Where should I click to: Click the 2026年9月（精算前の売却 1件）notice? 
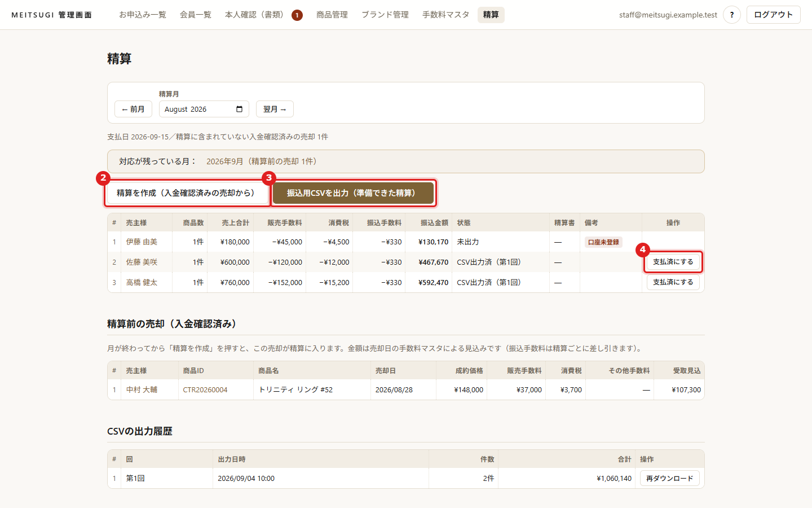(263, 161)
